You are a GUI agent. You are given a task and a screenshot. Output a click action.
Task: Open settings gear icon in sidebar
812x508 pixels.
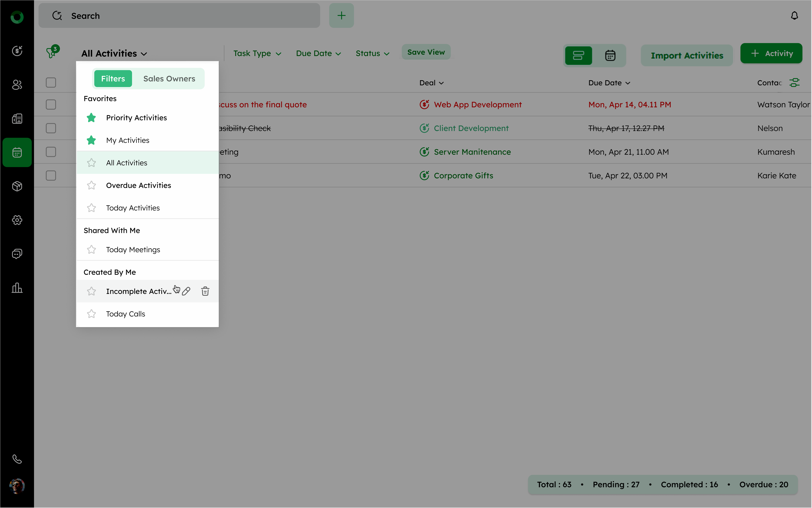[x=17, y=220]
